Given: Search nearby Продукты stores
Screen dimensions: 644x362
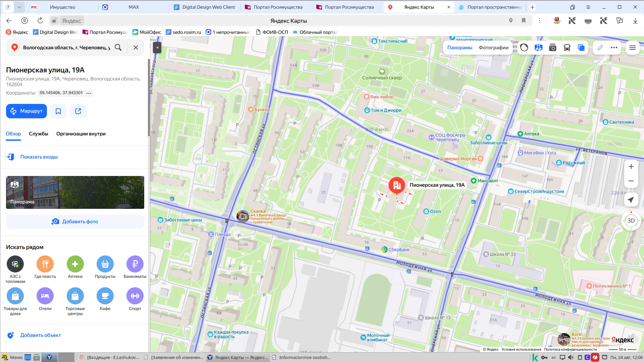Looking at the screenshot, I should tap(105, 267).
